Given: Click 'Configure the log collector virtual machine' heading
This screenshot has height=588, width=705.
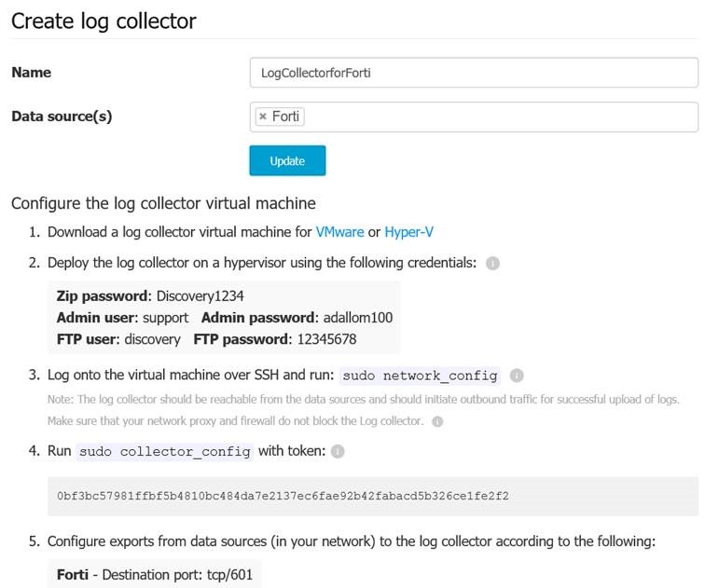Looking at the screenshot, I should (x=164, y=203).
